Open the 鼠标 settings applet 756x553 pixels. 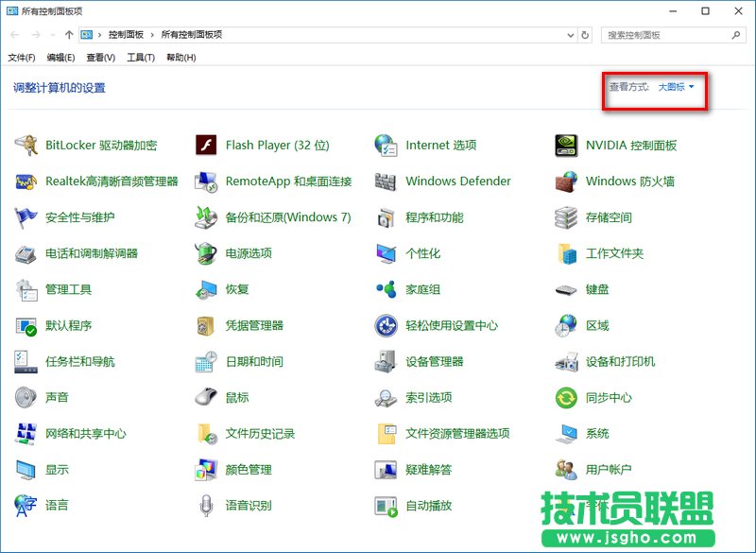click(x=236, y=397)
